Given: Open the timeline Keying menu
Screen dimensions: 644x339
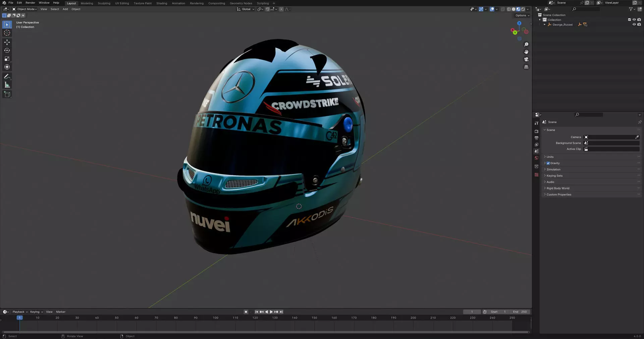Looking at the screenshot, I should [x=36, y=312].
